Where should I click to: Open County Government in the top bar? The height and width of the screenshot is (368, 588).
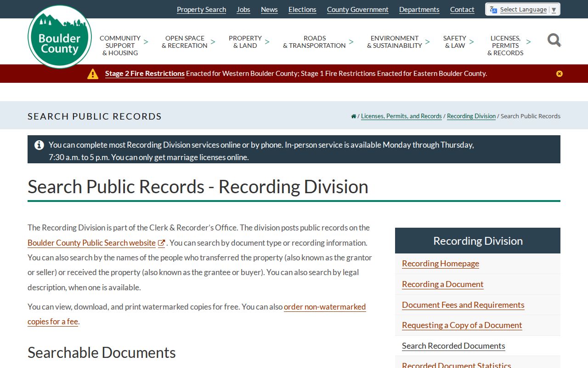[358, 10]
